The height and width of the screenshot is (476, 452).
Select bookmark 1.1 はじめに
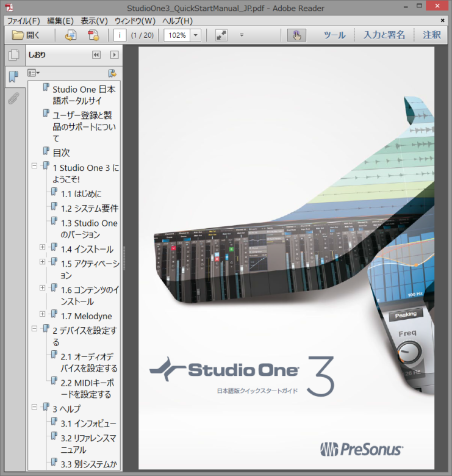[x=81, y=194]
